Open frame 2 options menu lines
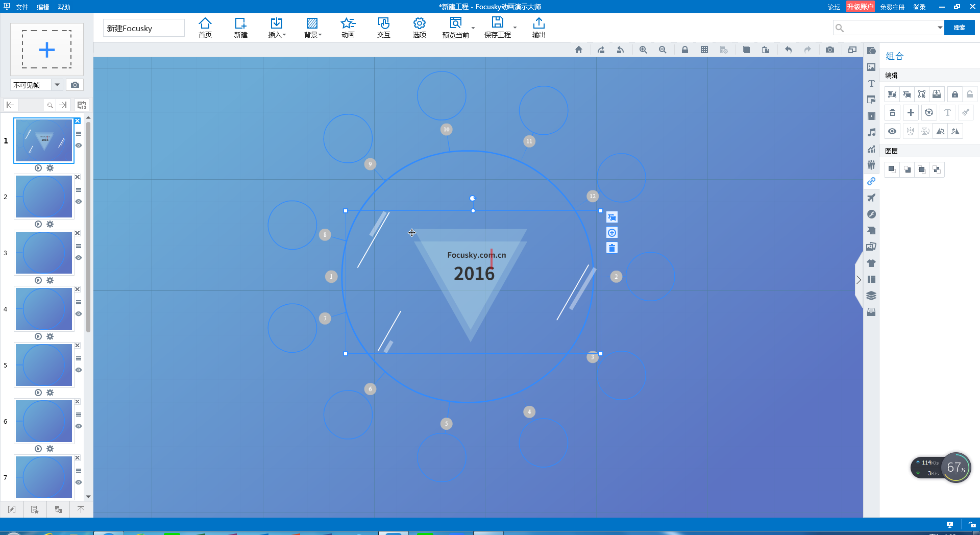The image size is (980, 535). tap(79, 190)
